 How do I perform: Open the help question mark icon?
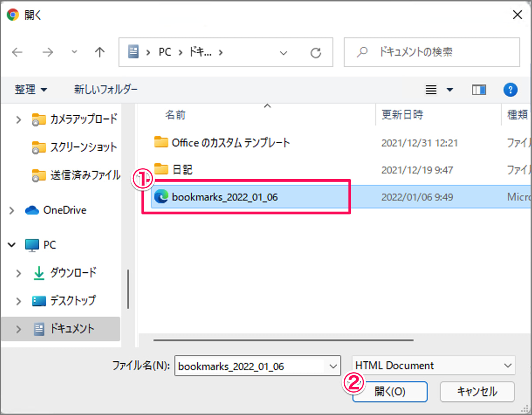pyautogui.click(x=510, y=90)
